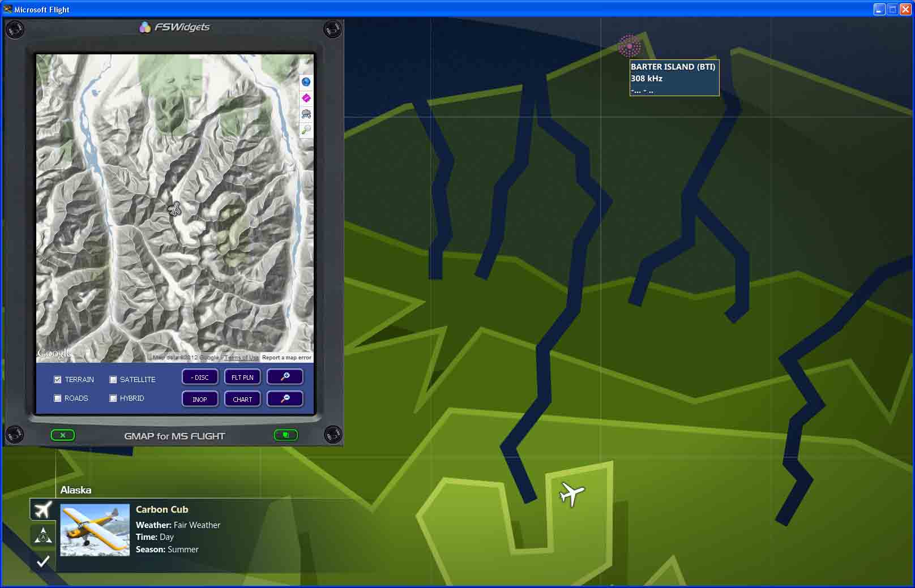Viewport: 915px width, 588px height.
Task: Click the CHART button
Action: point(242,399)
